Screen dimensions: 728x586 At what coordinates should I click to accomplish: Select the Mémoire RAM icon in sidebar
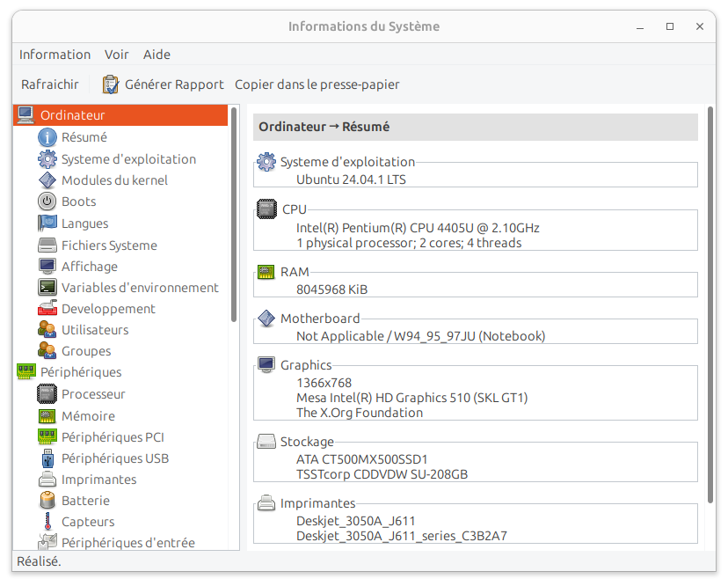click(47, 415)
